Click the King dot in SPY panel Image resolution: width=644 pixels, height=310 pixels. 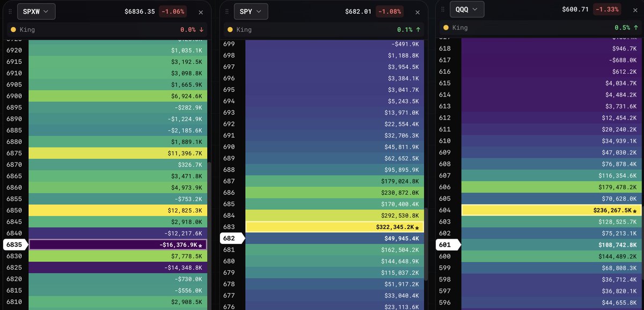point(230,30)
